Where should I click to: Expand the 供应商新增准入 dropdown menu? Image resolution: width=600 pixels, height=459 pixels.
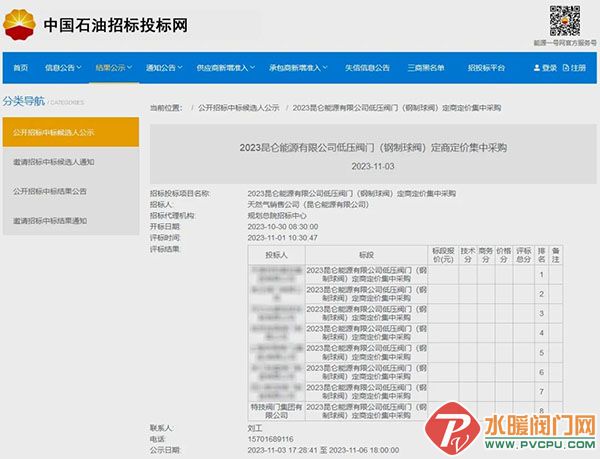(x=226, y=68)
